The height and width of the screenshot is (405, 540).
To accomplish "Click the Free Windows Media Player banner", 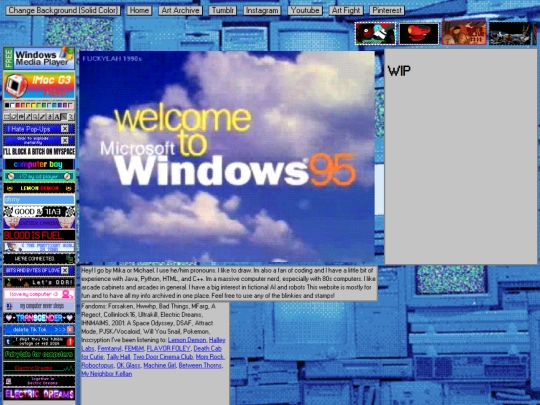I will [39, 58].
